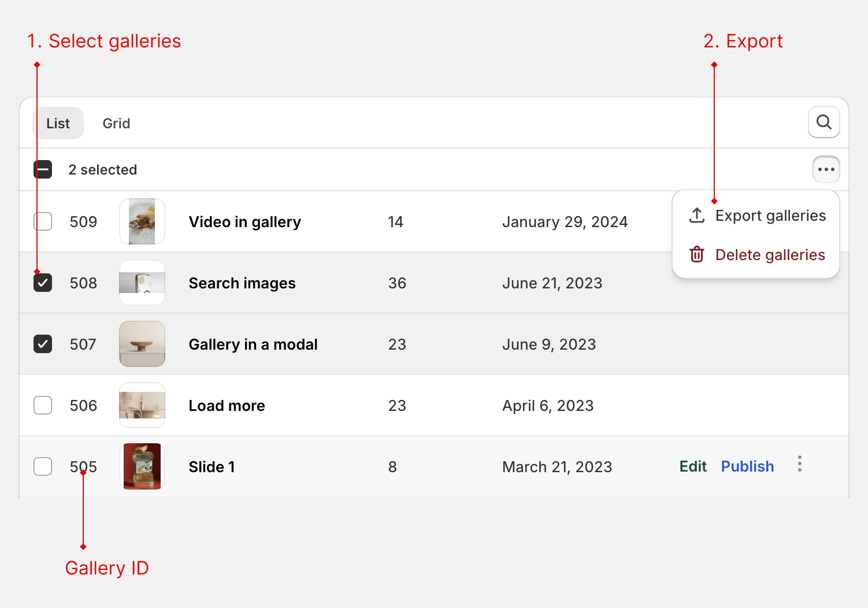Click the indeterminate select-all checkbox
This screenshot has width=868, height=608.
click(43, 169)
